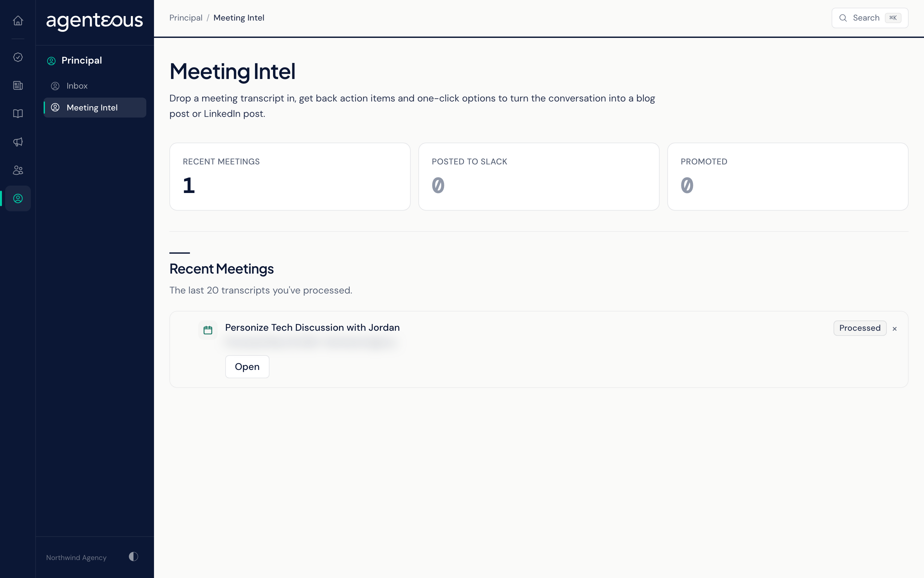Click the magnifier icon in Search
This screenshot has height=578, width=924.
[x=843, y=18]
